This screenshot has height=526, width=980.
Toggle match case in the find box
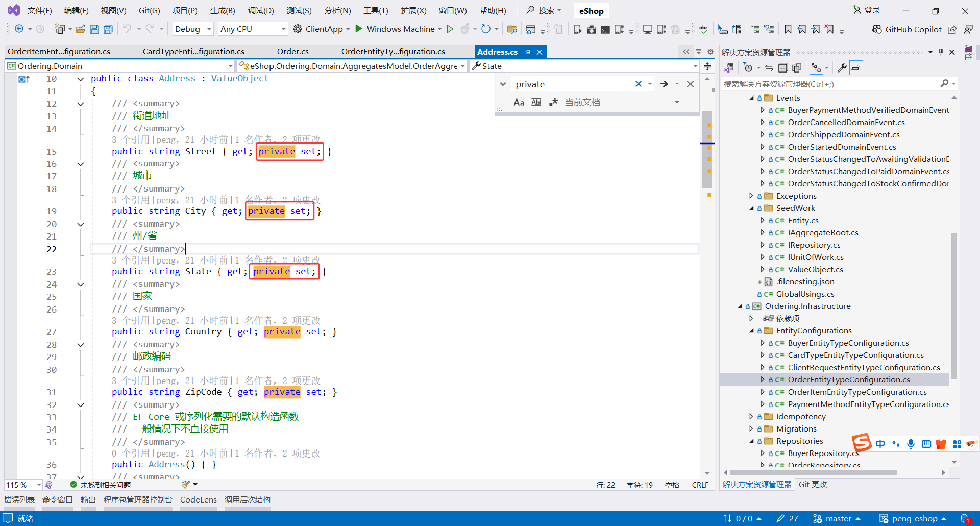519,102
